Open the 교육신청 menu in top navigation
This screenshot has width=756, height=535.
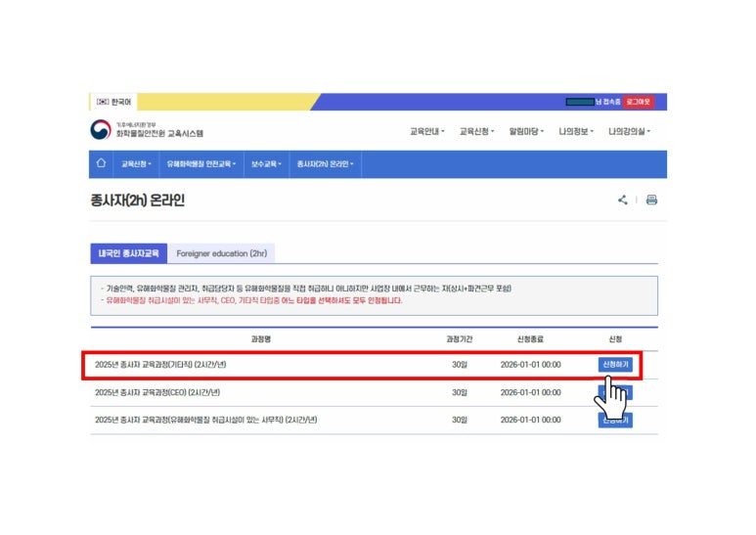476,131
